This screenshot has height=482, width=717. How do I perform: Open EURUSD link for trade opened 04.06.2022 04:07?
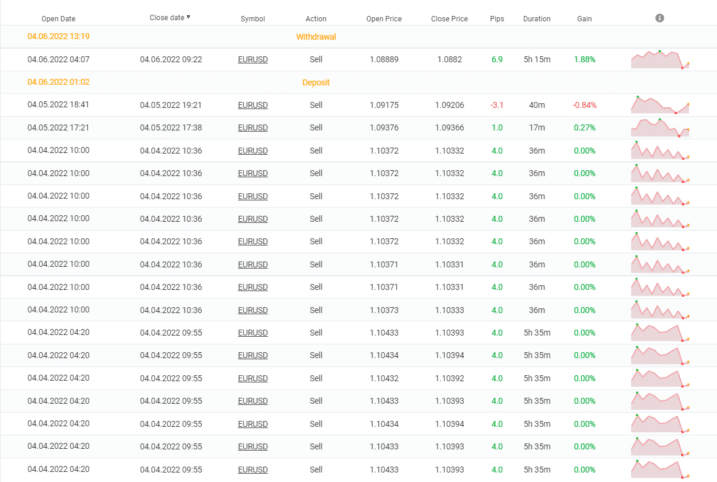coord(252,59)
